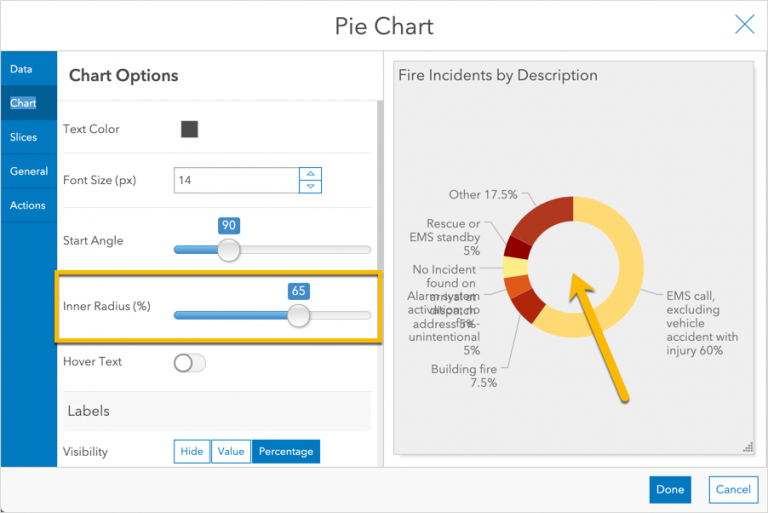
Task: Switch to the Slices tab
Action: (24, 137)
